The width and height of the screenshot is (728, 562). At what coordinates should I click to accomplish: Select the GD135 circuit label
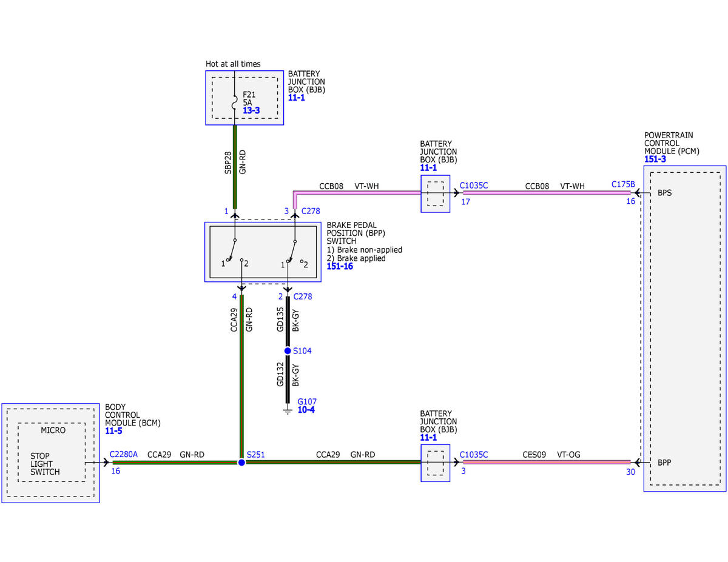click(280, 319)
